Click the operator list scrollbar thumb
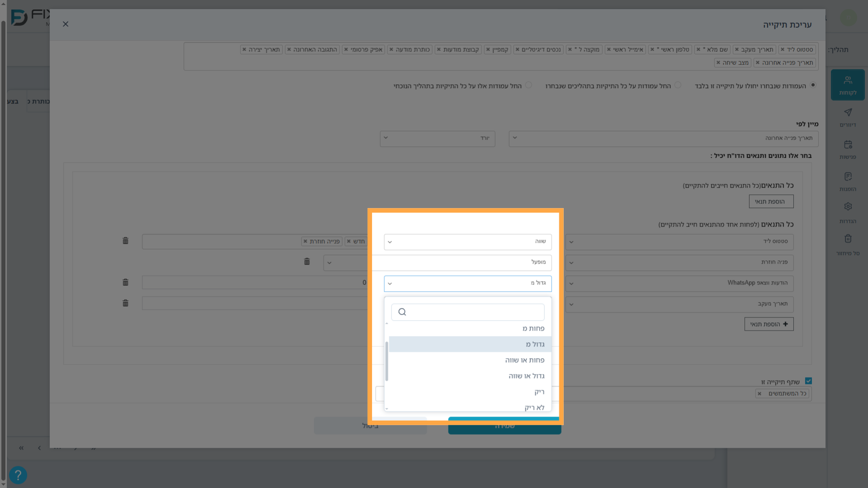The height and width of the screenshot is (488, 868). 387,361
